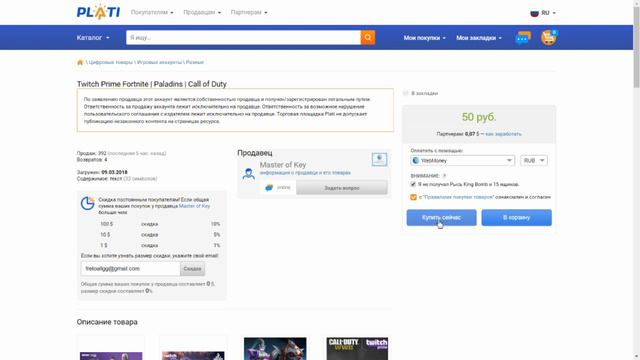Open the Партнерам menu
Screen dimensions: 640x360
coord(249,12)
